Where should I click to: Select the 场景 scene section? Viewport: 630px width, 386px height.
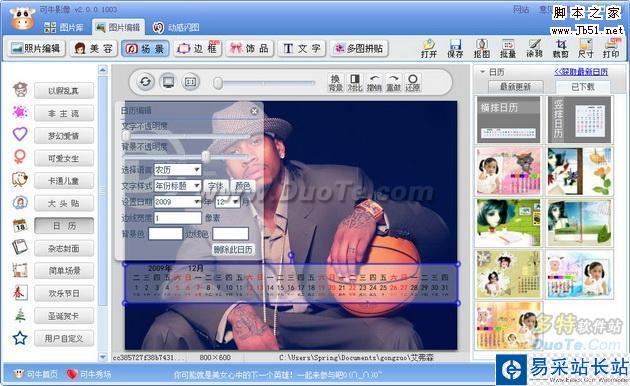coord(145,49)
